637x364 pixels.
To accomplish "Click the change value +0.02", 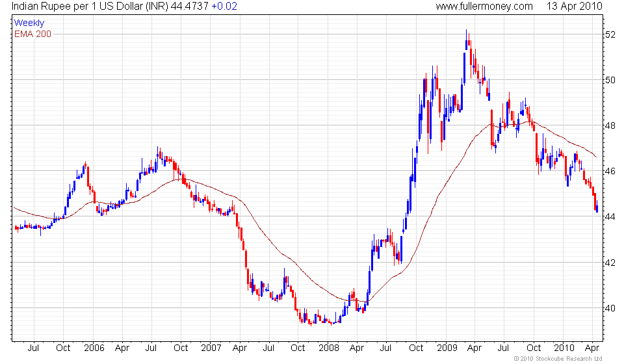I will point(224,6).
